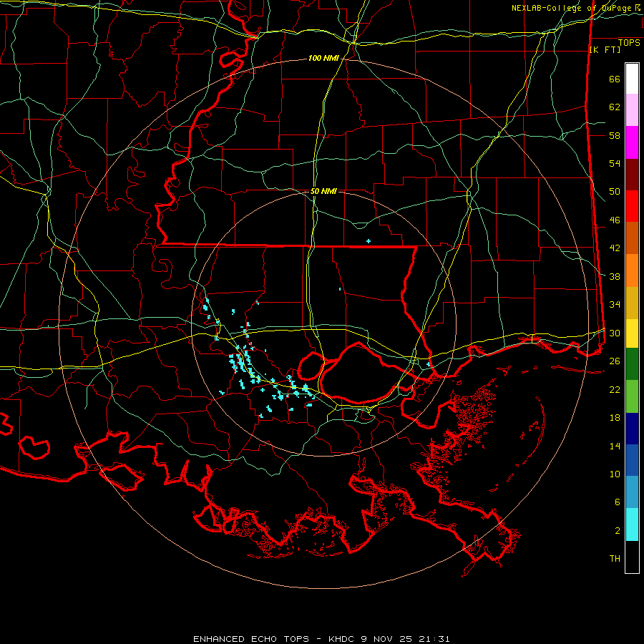Click the 21:31 timestamp
Viewport: 644px width, 644px height.
pos(434,639)
